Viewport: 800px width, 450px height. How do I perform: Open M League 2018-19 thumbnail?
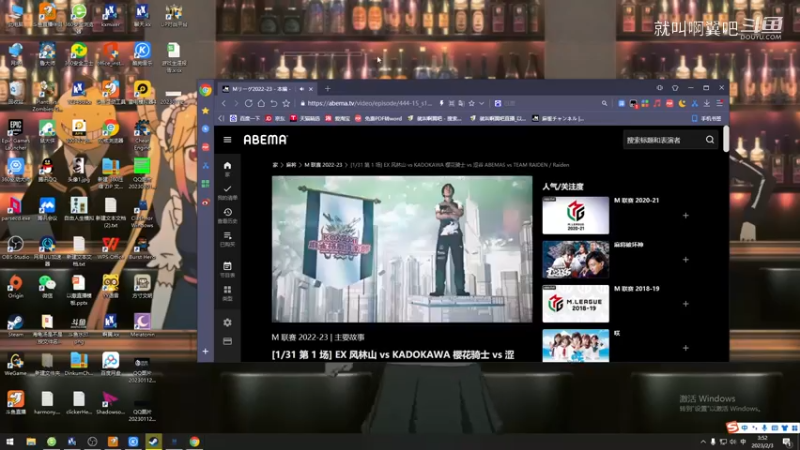(576, 304)
